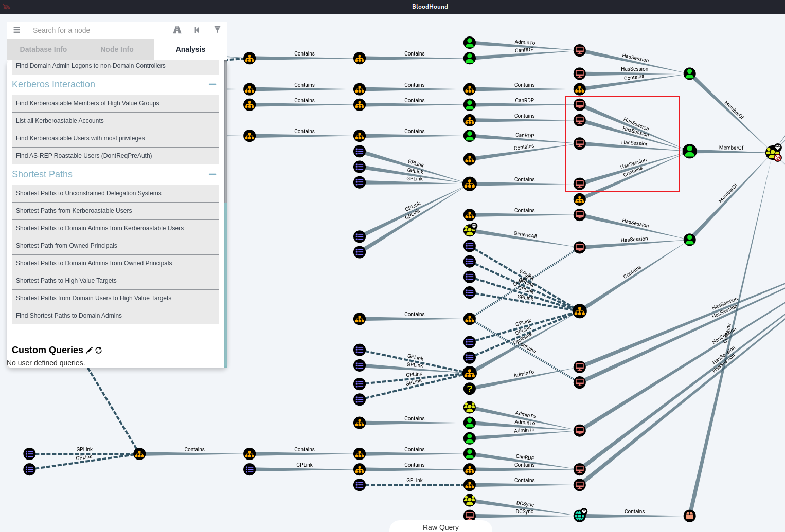Click the pencil icon next to Custom Queries
The height and width of the screenshot is (532, 785).
click(x=89, y=350)
